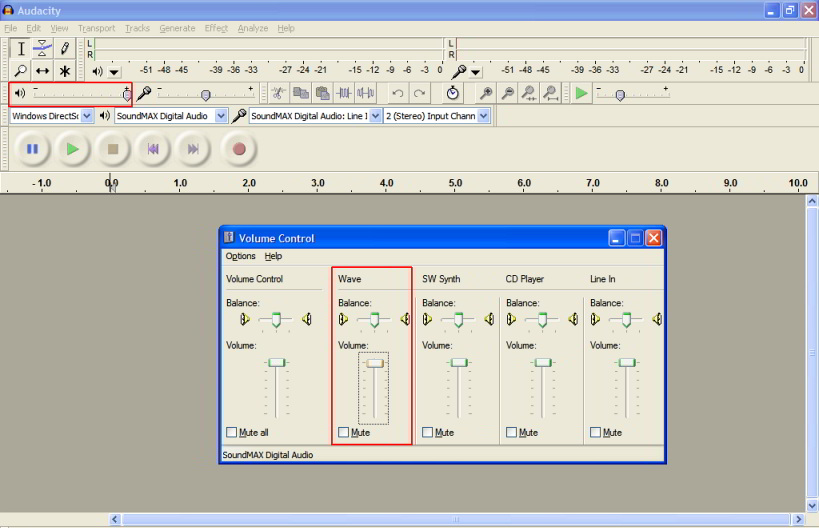
Task: Open the input meter dropdown arrow
Action: click(475, 72)
